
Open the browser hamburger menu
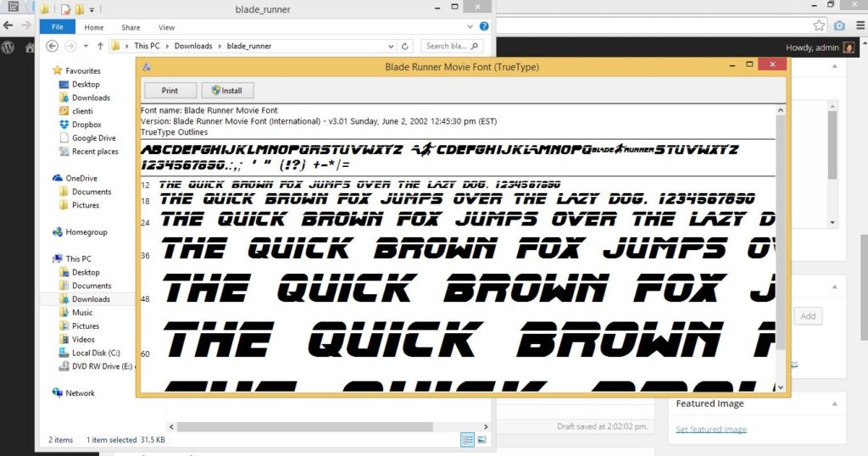click(x=860, y=25)
